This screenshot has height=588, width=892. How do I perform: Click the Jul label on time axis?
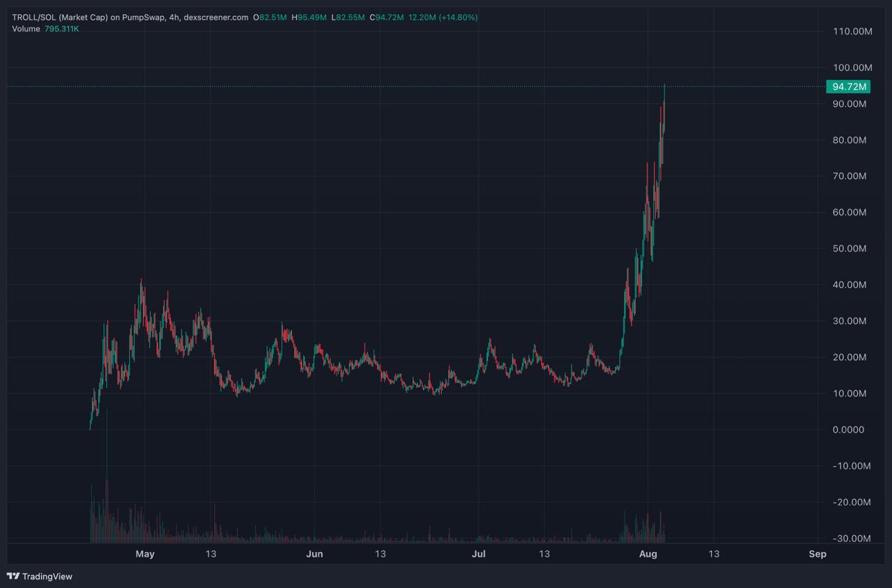point(479,554)
